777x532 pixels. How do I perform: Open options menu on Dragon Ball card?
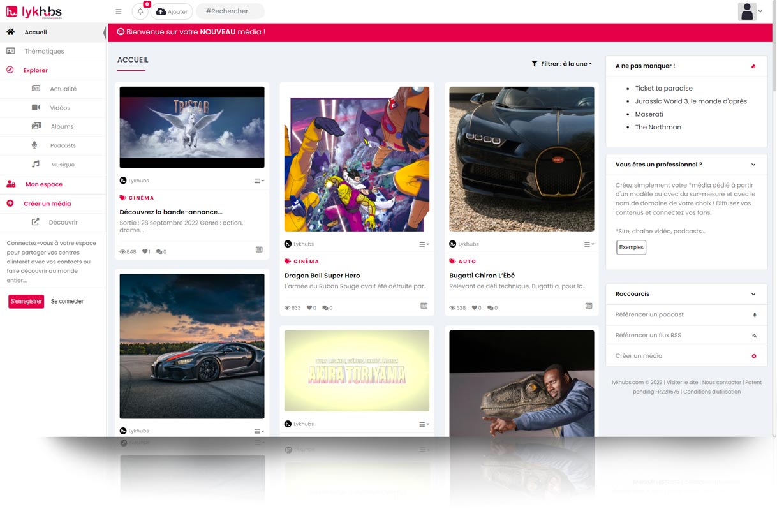424,244
